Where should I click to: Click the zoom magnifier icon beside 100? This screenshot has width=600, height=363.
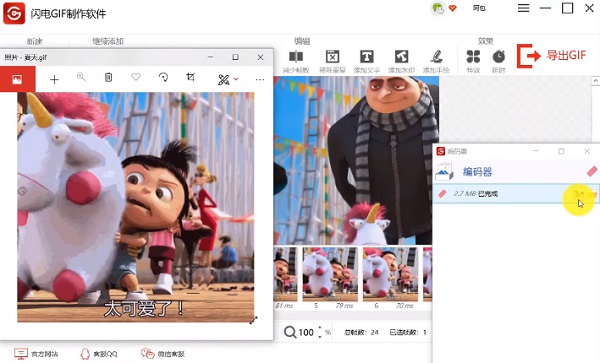(290, 332)
